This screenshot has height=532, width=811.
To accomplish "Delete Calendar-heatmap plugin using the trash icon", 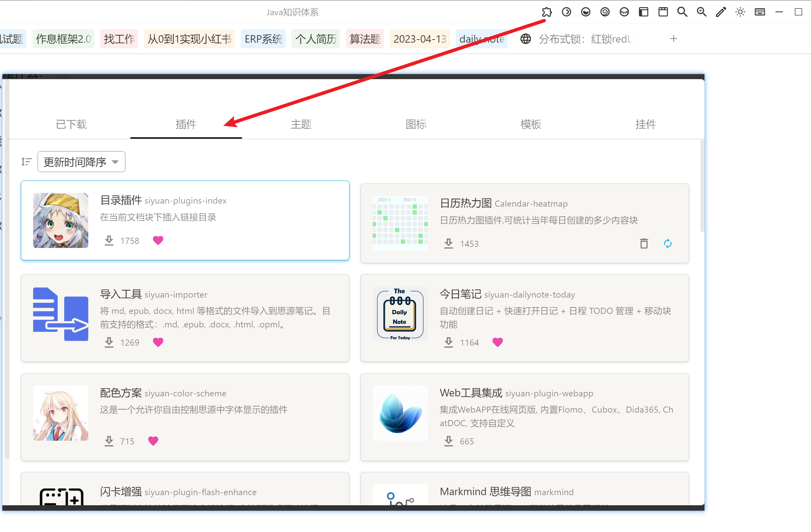I will 644,243.
